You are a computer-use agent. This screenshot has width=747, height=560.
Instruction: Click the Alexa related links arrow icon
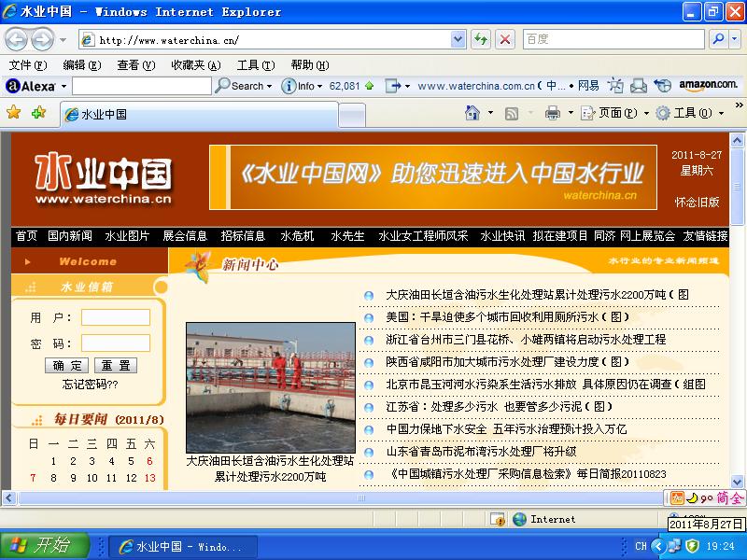(x=393, y=86)
